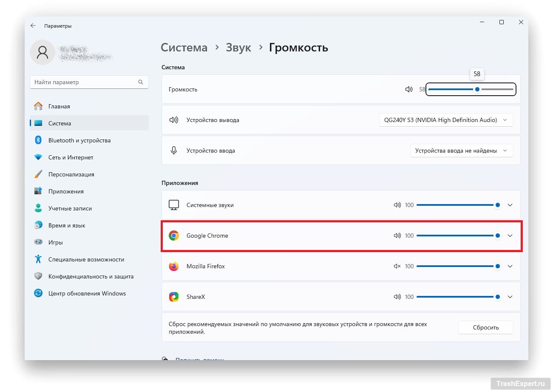553x392 pixels.
Task: Open Персонализация from the sidebar
Action: pyautogui.click(x=71, y=174)
